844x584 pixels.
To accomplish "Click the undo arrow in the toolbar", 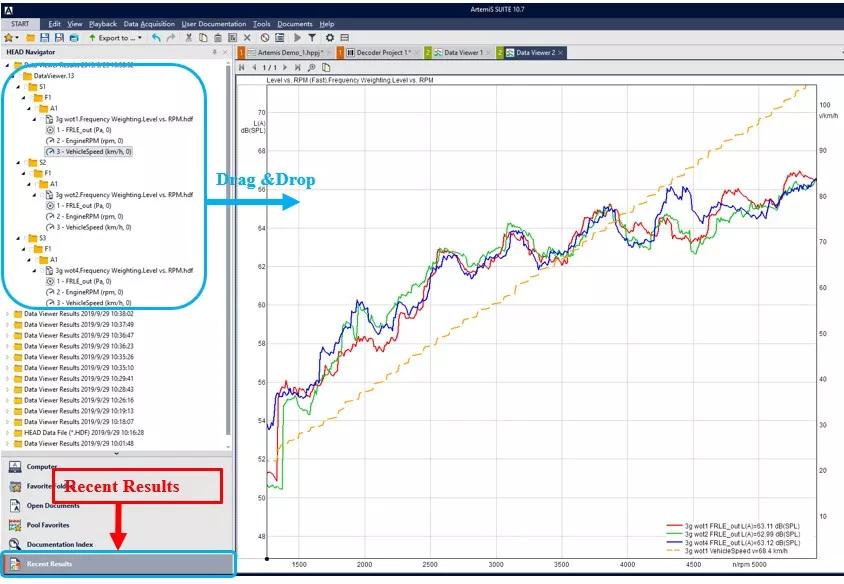I will click(157, 38).
